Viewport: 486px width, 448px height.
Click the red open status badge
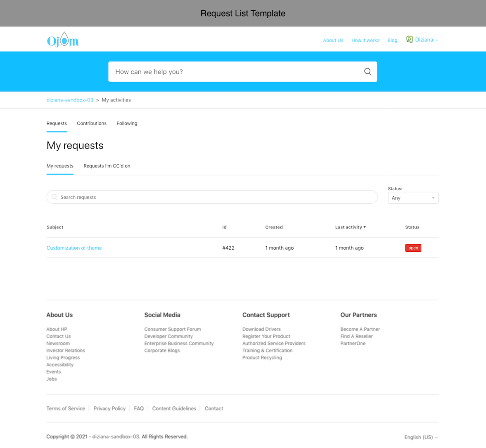pos(413,248)
